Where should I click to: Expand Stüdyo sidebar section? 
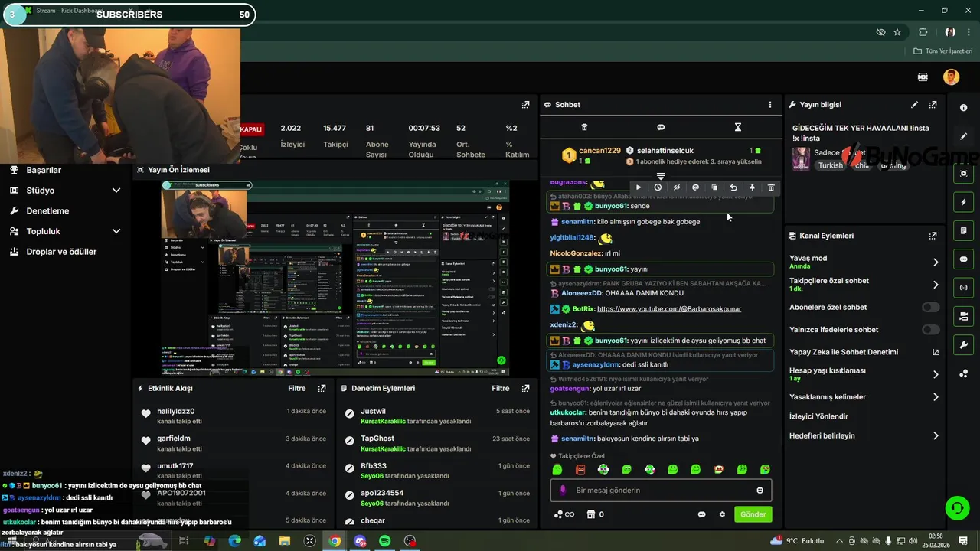point(116,191)
